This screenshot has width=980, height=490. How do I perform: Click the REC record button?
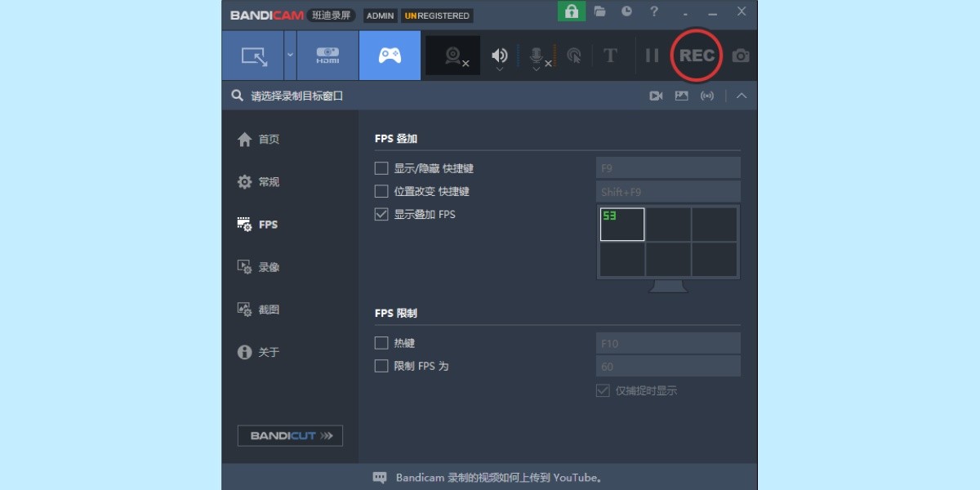(x=696, y=55)
